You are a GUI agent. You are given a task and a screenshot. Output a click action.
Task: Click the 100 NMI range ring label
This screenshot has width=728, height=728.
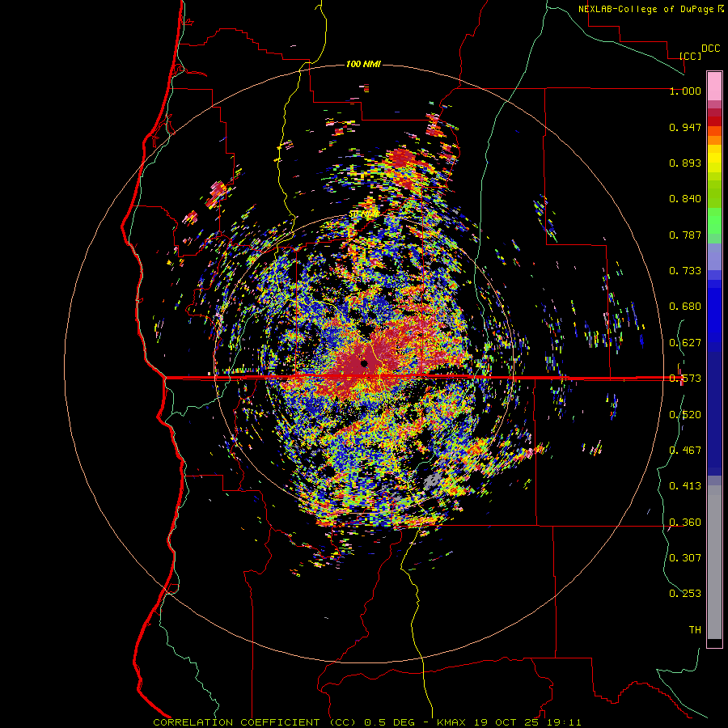[363, 64]
